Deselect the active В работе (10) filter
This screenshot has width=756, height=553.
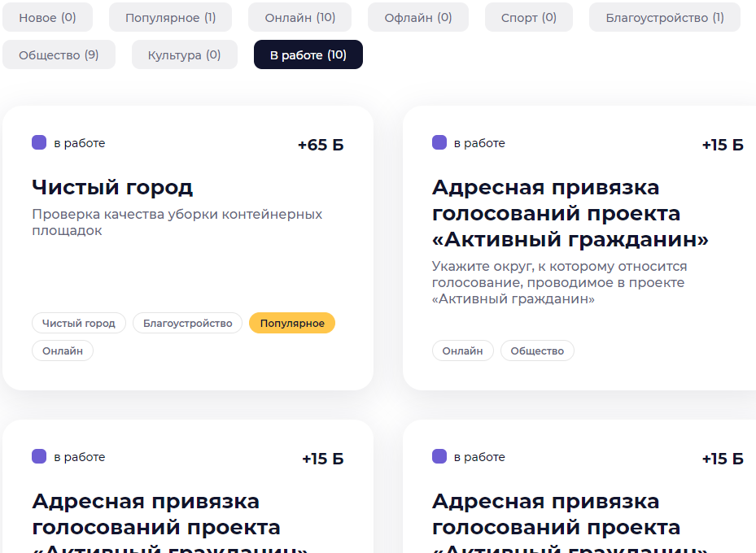coord(308,55)
